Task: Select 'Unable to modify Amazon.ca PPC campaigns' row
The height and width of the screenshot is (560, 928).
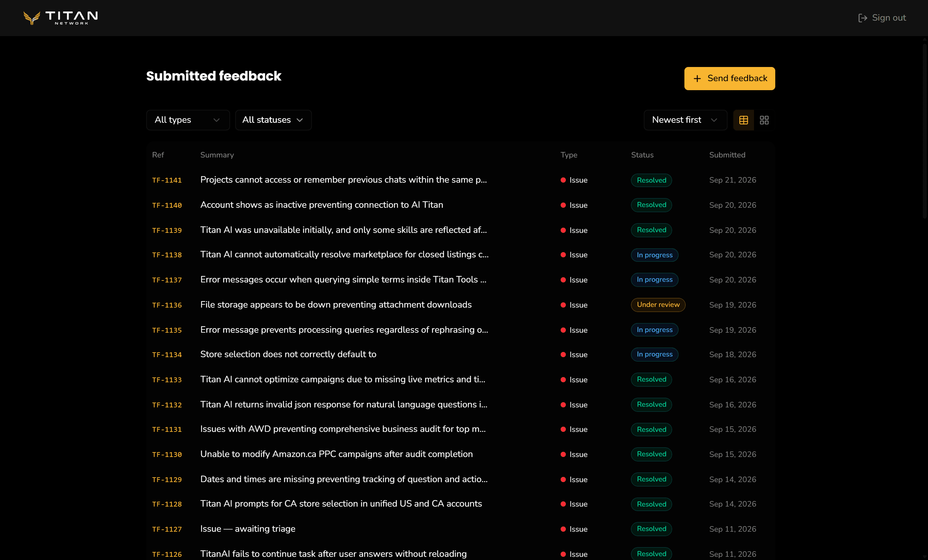Action: pyautogui.click(x=460, y=454)
